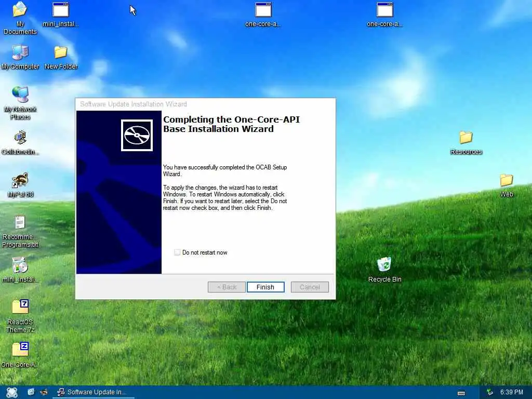Click the Software Update In... taskbar button
The image size is (532, 399).
coord(93,392)
